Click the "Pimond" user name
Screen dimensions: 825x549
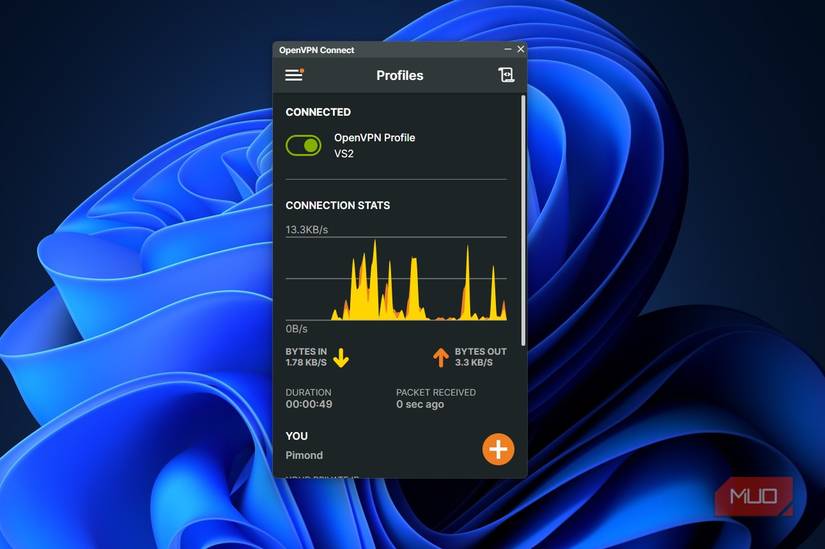coord(304,455)
